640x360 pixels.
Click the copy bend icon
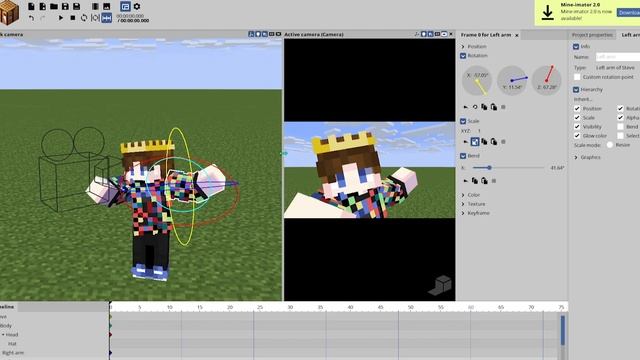475,180
